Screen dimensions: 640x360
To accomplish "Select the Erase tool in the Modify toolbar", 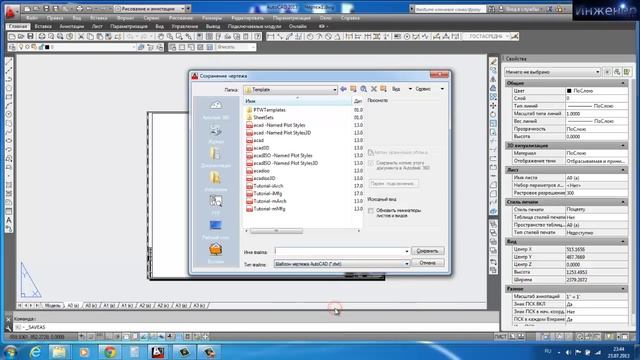I will [493, 62].
